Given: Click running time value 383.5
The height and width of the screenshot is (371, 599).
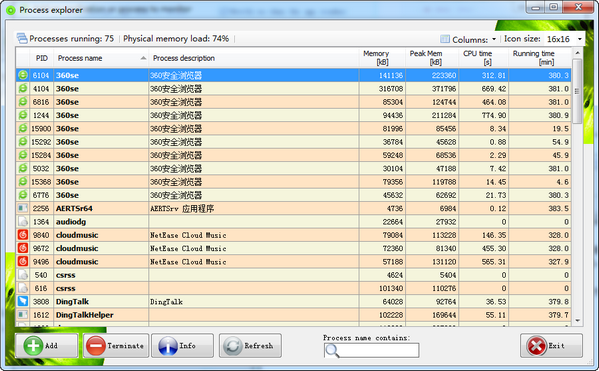Looking at the screenshot, I should 559,208.
